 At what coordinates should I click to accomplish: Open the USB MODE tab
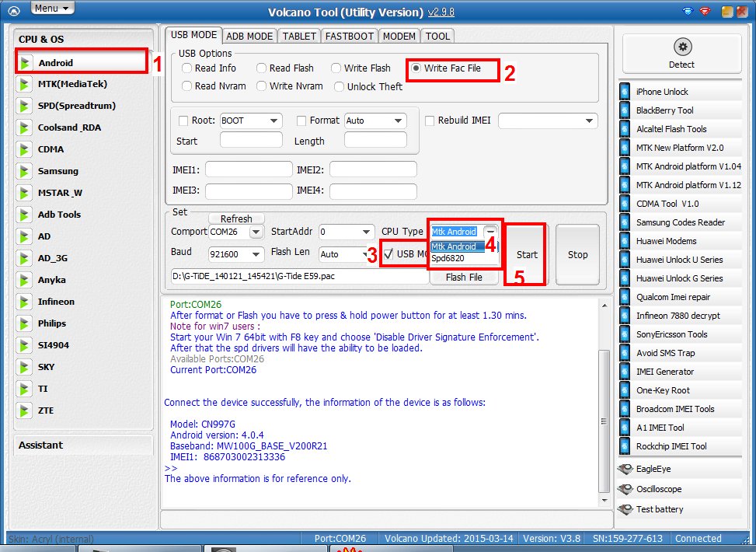(193, 35)
